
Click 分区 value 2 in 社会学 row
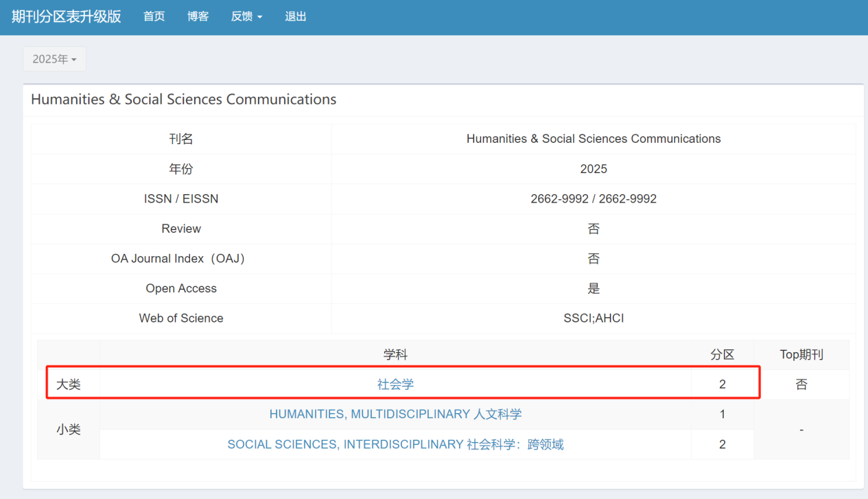point(723,384)
